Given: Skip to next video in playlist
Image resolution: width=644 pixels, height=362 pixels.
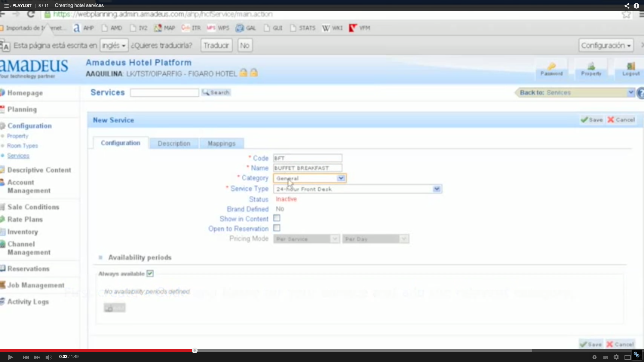Looking at the screenshot, I should click(37, 357).
